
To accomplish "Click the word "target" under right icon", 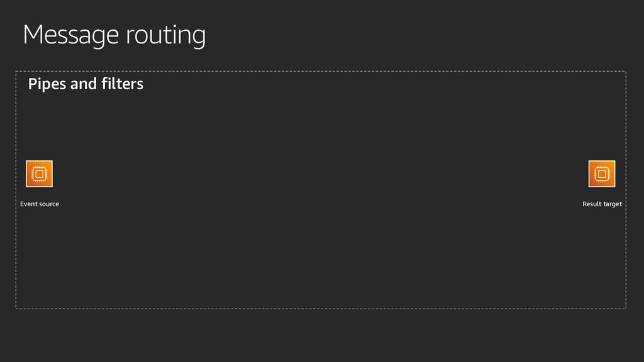I will click(x=613, y=204).
